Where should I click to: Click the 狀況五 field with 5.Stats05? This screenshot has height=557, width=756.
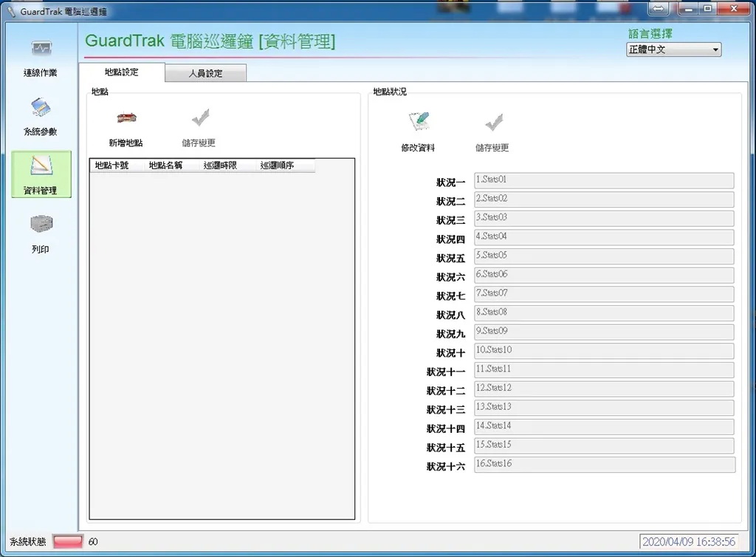(x=604, y=256)
